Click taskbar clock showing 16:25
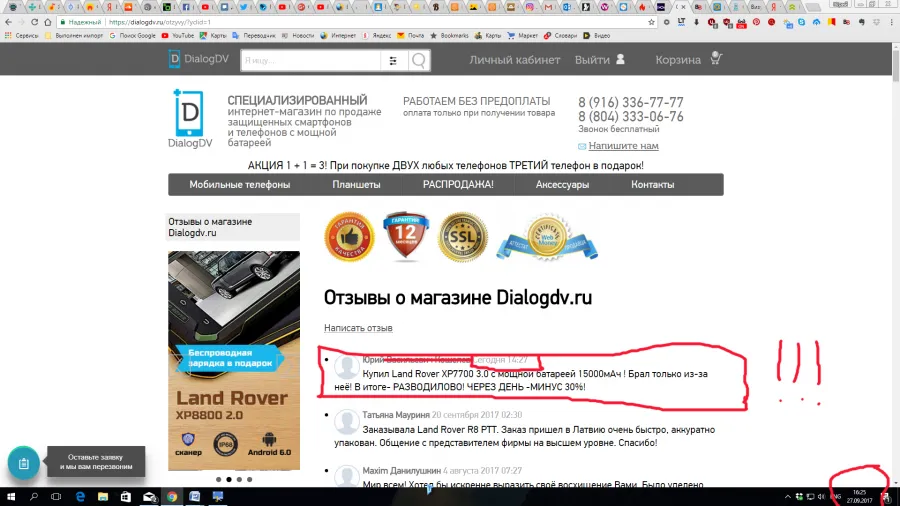Screen dimensions: 900x506 pos(859,497)
